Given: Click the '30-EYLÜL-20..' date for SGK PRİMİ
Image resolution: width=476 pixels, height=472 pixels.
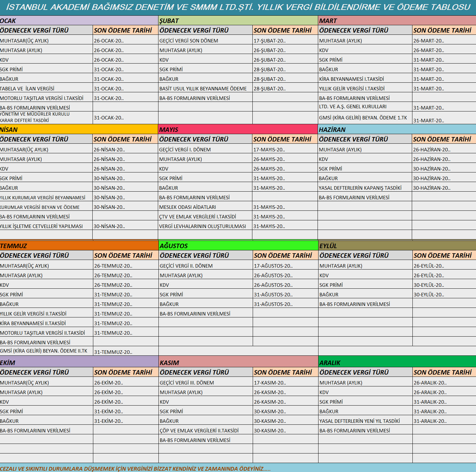Looking at the screenshot, I should coord(444,285).
